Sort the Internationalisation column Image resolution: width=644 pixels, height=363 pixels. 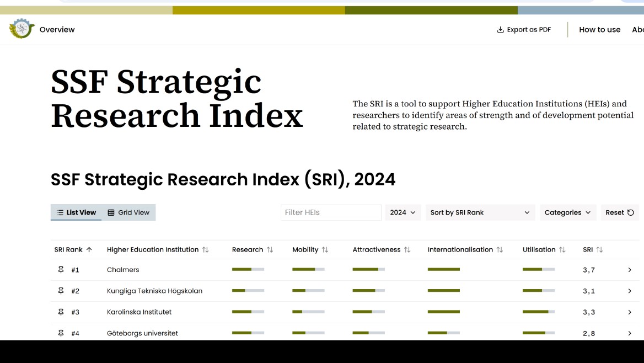[x=500, y=249]
